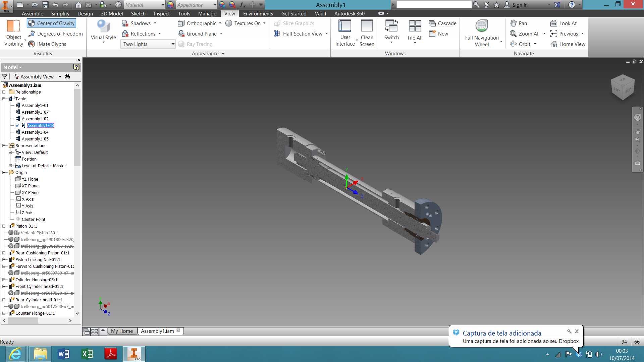Click Zoom All in Navigate panel

525,34
